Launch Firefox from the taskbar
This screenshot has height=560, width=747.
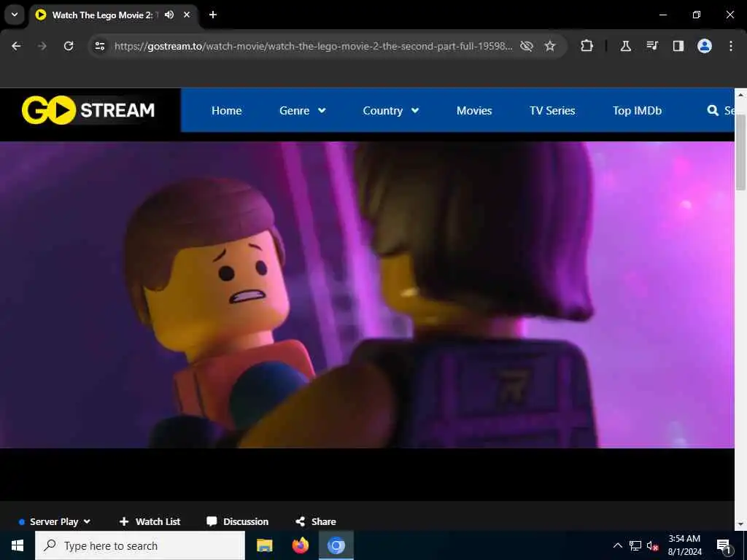coord(300,545)
